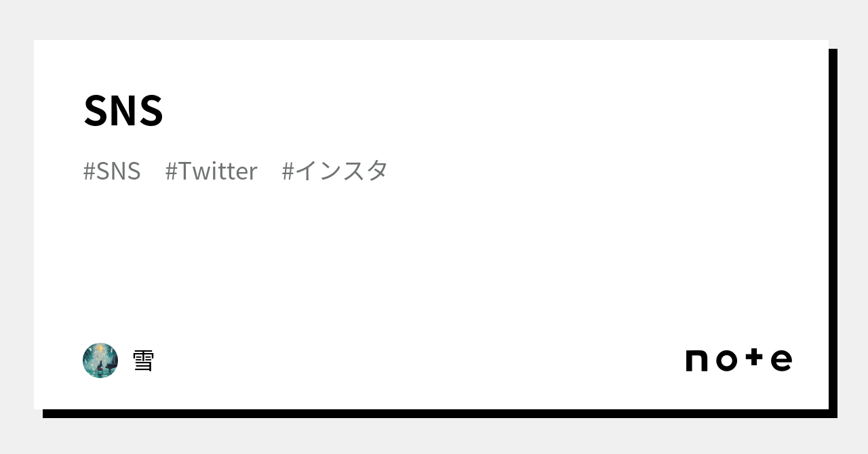
Task: Click the hash symbol before the SNS tag
Action: 89,171
